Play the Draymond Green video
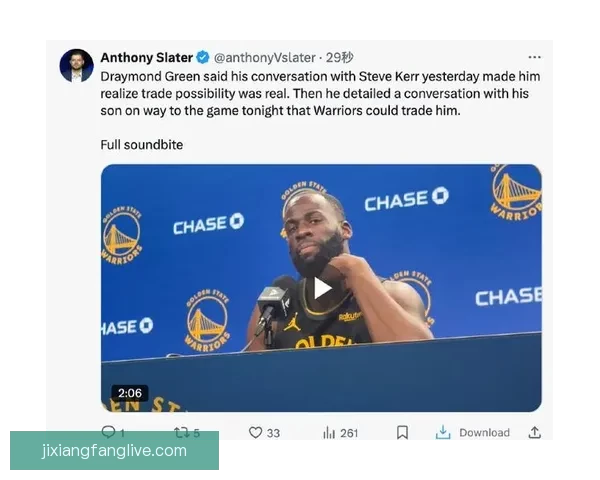 (x=322, y=288)
